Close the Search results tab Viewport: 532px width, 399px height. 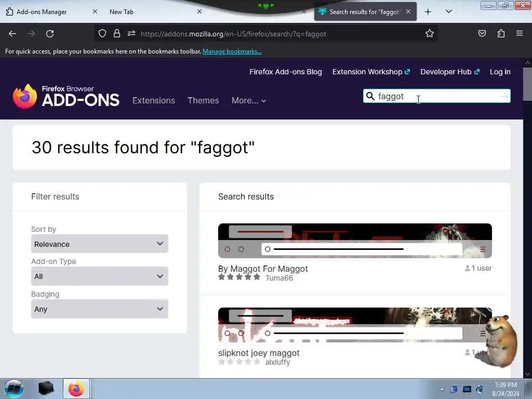pos(408,11)
